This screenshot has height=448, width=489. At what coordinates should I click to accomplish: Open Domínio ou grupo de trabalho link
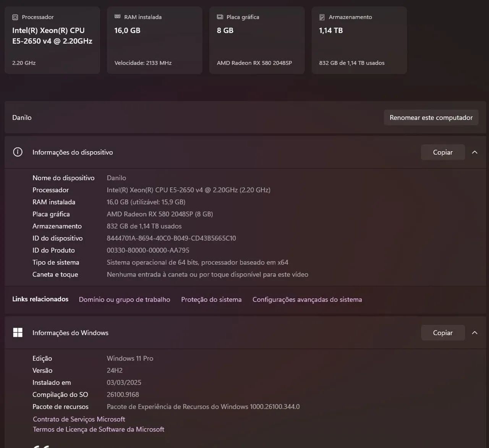pos(125,299)
